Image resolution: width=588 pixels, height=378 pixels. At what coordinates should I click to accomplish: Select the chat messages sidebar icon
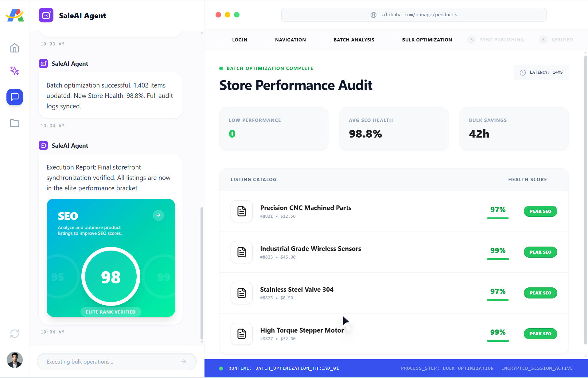tap(14, 97)
